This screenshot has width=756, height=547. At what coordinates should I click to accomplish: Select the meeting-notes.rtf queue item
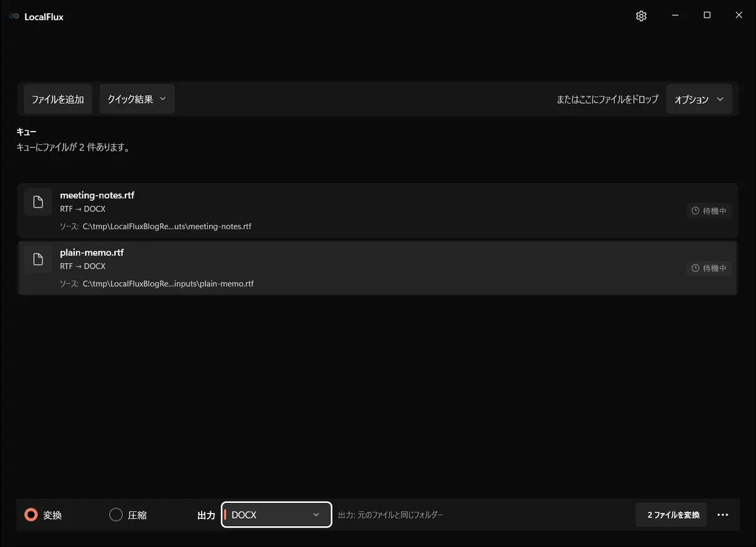[378, 211]
